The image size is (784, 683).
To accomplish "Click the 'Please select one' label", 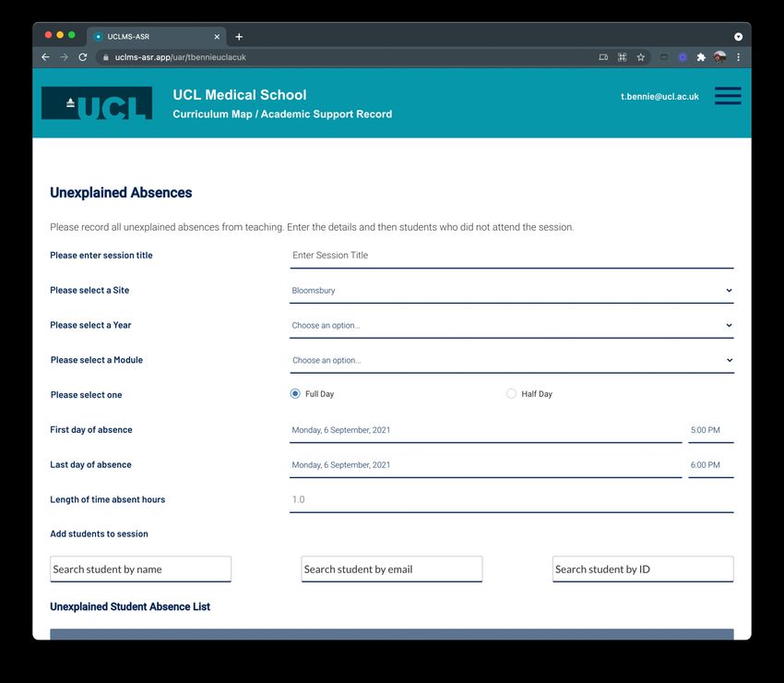I will tap(86, 395).
